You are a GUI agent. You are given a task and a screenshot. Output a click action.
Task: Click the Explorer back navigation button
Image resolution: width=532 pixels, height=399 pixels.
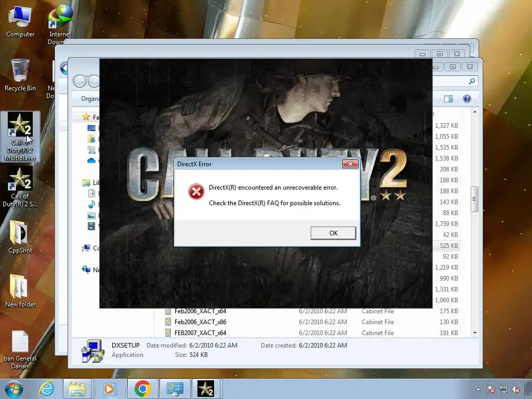(x=79, y=81)
